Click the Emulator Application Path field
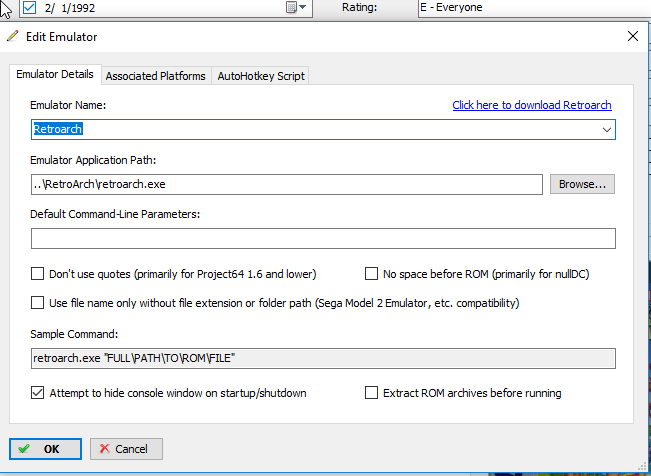 pos(287,184)
